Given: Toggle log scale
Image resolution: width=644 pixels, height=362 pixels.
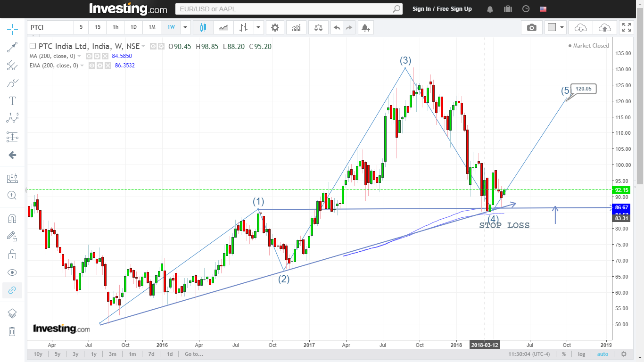Looking at the screenshot, I should pyautogui.click(x=582, y=354).
